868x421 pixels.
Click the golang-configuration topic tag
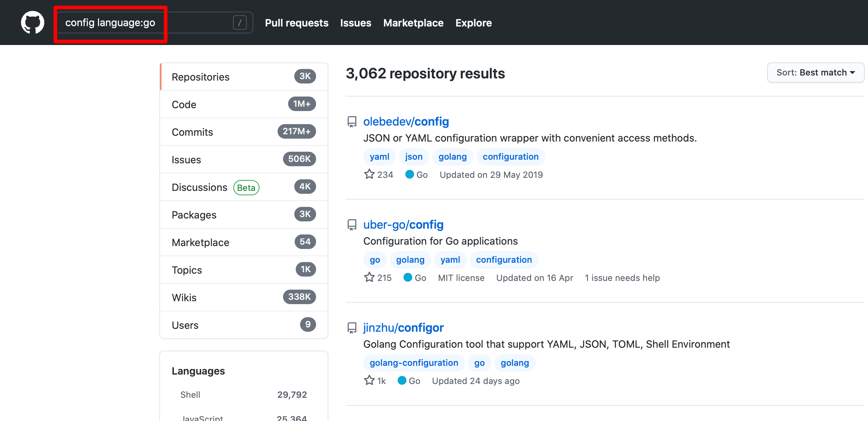click(x=414, y=363)
